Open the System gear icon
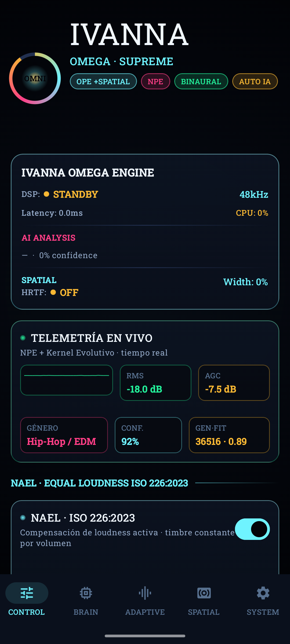 pyautogui.click(x=263, y=593)
